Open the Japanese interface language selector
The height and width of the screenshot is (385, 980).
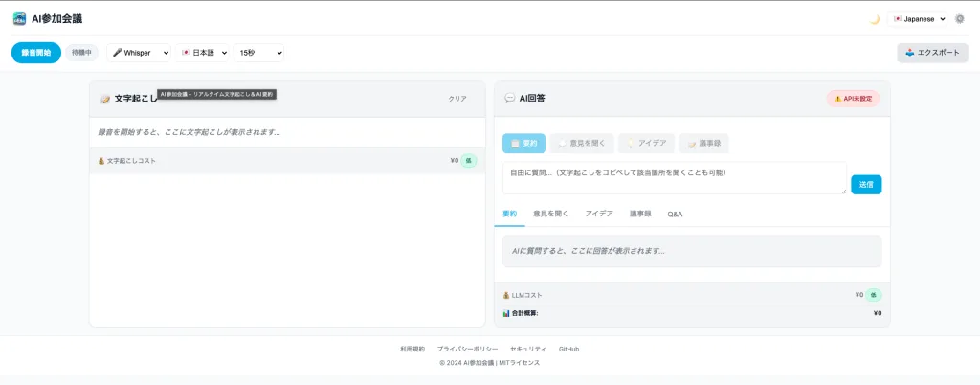pos(918,18)
